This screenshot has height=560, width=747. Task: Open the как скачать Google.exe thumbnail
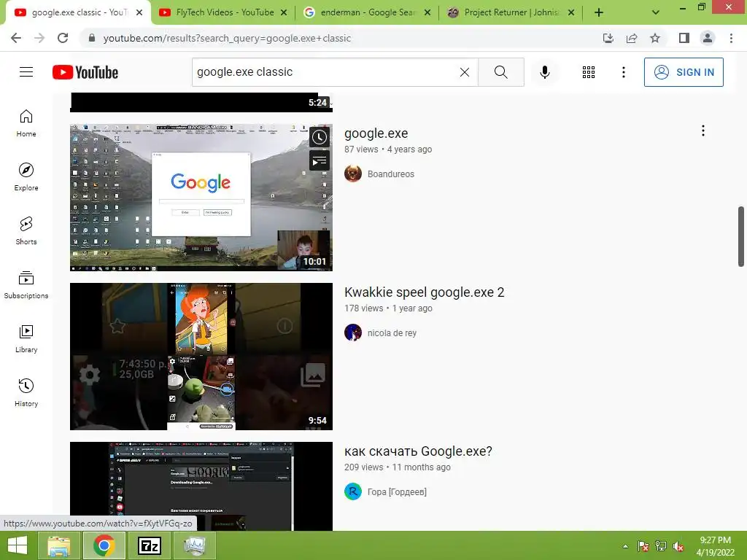[201, 486]
